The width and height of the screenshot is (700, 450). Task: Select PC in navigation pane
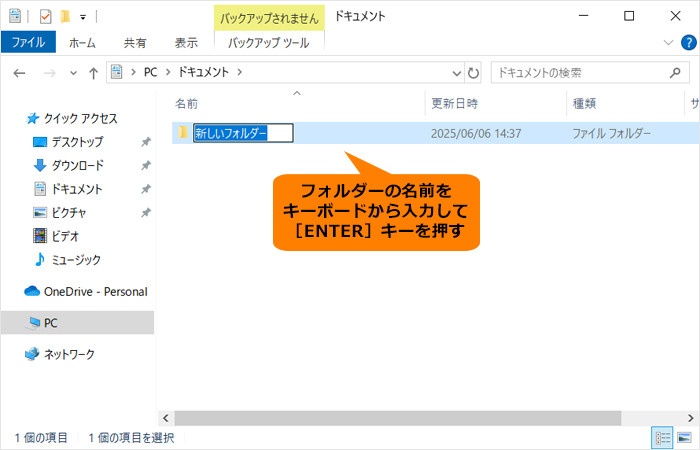[77, 323]
